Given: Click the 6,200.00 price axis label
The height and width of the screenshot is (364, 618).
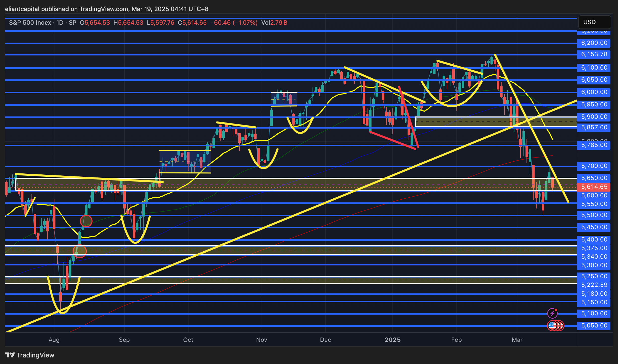Looking at the screenshot, I should 594,43.
